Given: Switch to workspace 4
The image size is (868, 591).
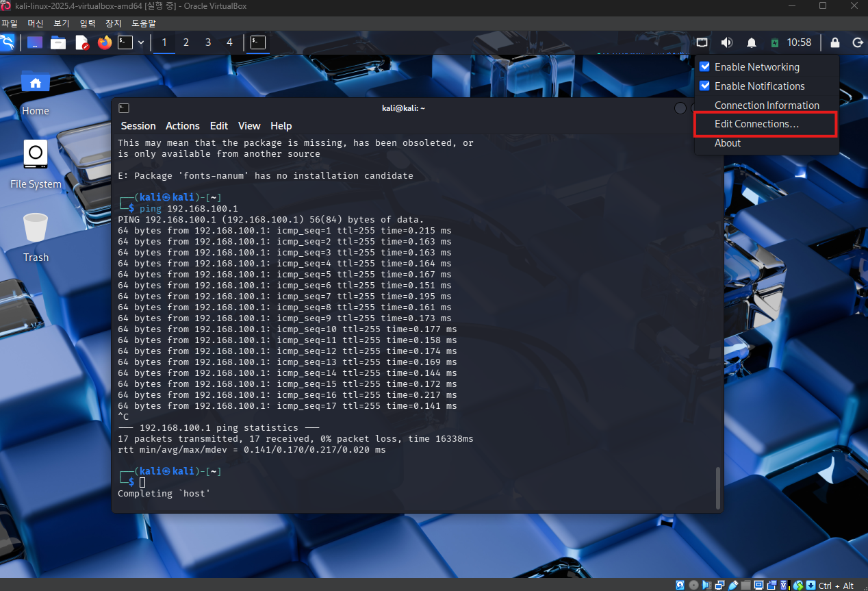Looking at the screenshot, I should [229, 42].
